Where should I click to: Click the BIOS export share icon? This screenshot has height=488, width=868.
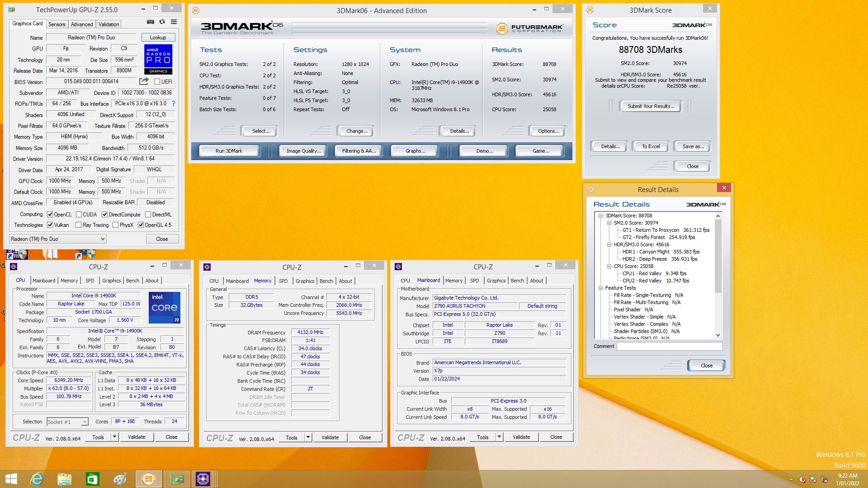click(x=144, y=81)
